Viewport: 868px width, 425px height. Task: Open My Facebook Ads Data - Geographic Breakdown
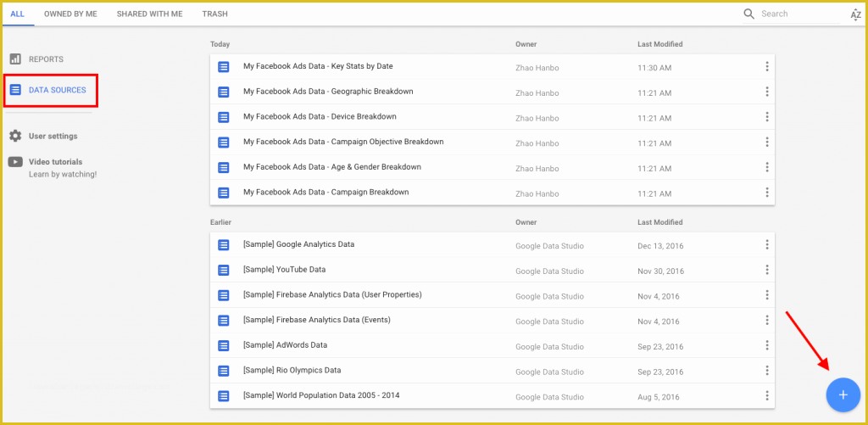[x=328, y=92]
